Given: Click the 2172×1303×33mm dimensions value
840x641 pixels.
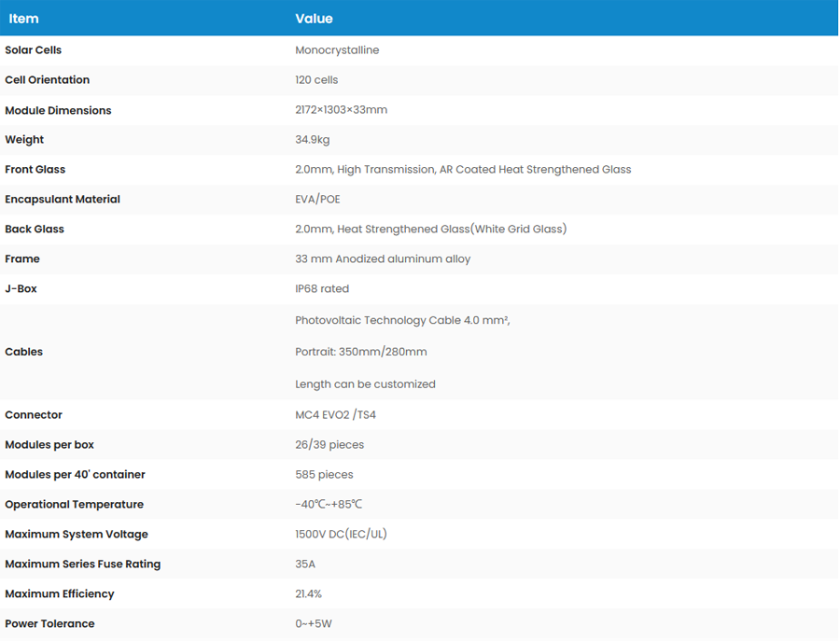Looking at the screenshot, I should 341,110.
